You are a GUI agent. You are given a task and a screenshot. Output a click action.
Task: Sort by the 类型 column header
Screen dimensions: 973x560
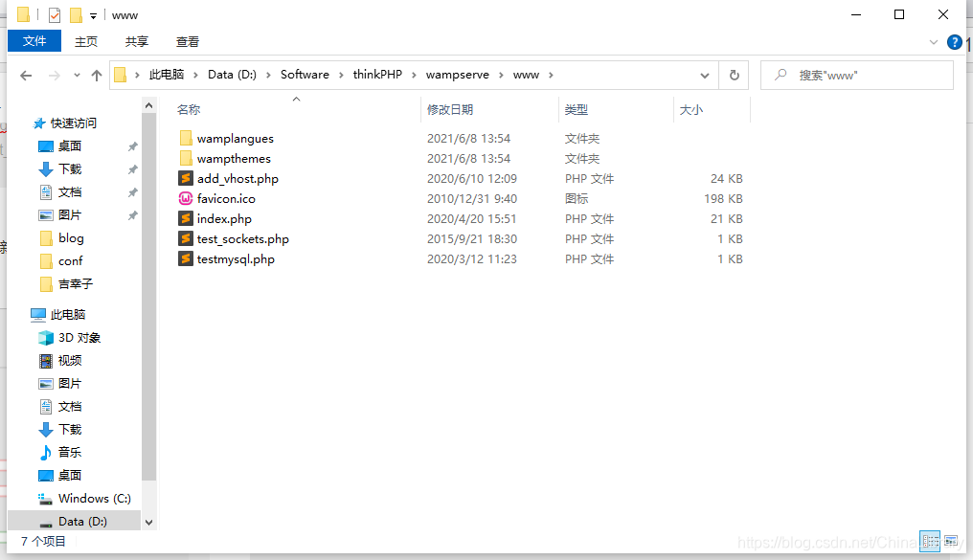(576, 110)
